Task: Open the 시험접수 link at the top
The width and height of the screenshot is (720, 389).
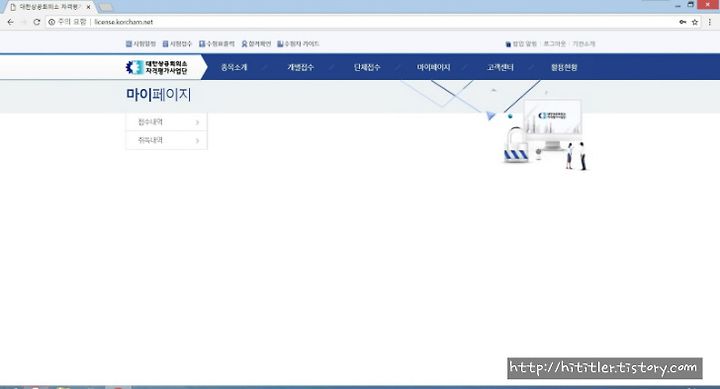Action: 177,44
